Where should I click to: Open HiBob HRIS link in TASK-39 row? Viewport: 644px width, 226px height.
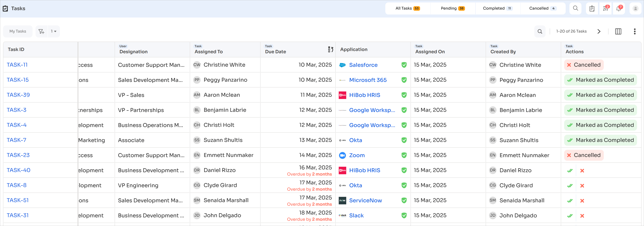(364, 95)
